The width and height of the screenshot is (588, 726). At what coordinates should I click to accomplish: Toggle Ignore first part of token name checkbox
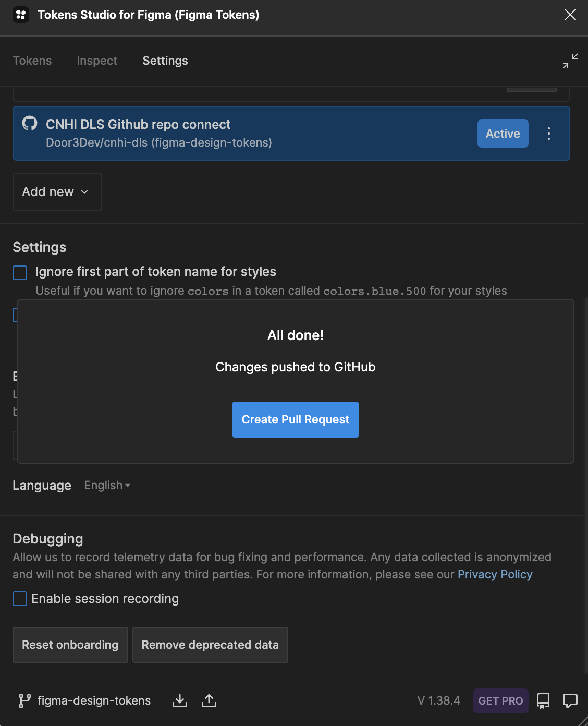click(x=20, y=273)
